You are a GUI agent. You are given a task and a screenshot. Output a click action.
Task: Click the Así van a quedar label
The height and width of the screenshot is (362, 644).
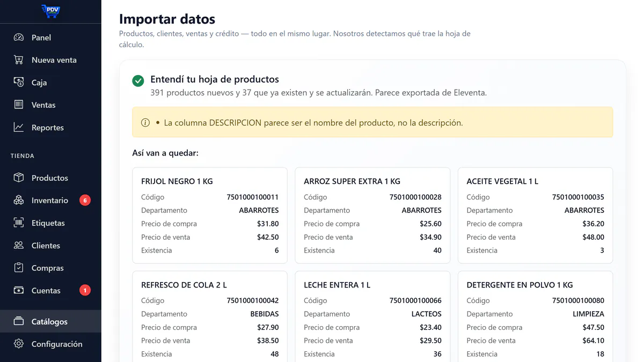tap(165, 153)
